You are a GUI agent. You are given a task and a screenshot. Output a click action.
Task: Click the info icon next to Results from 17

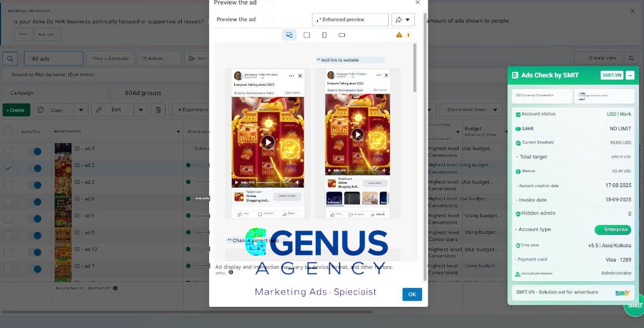tap(115, 288)
